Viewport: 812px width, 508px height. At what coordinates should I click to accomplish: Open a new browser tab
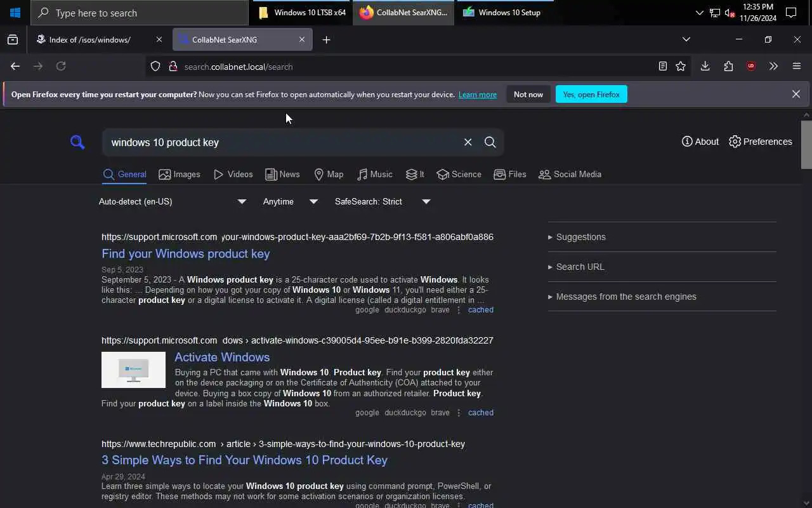(x=326, y=39)
